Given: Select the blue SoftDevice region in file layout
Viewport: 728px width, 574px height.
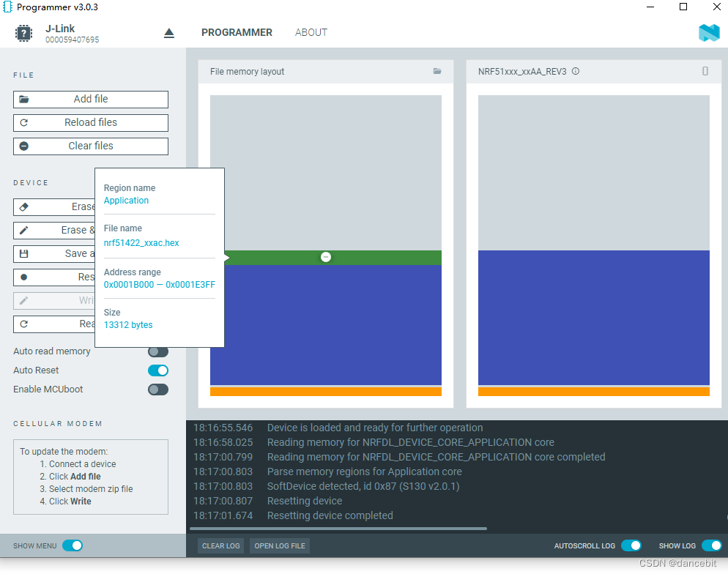Looking at the screenshot, I should tap(326, 324).
